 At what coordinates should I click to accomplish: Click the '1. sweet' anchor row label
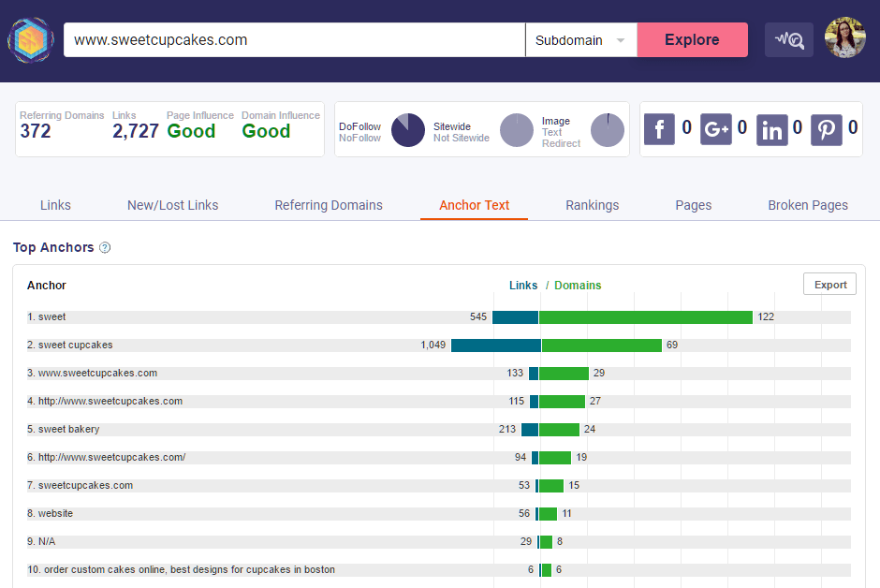(x=47, y=317)
